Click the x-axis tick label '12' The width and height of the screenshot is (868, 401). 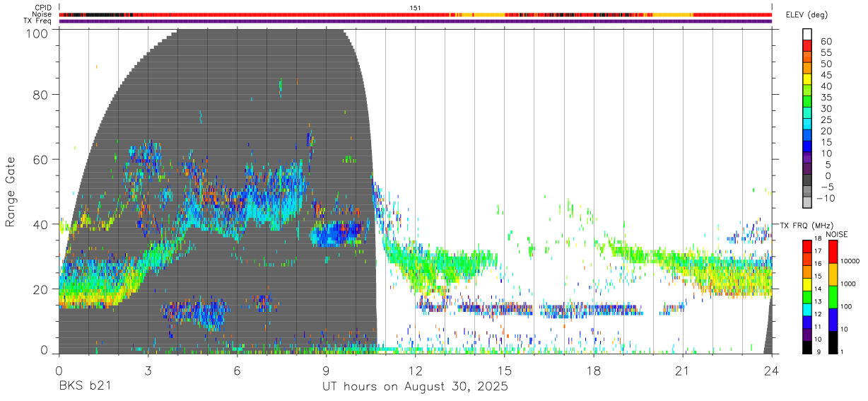click(415, 371)
